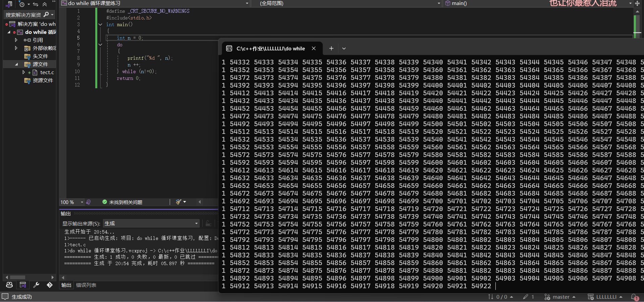This screenshot has height=302, width=644.
Task: Open GitHub Copilot panel icon at bottom
Action: click(9, 285)
